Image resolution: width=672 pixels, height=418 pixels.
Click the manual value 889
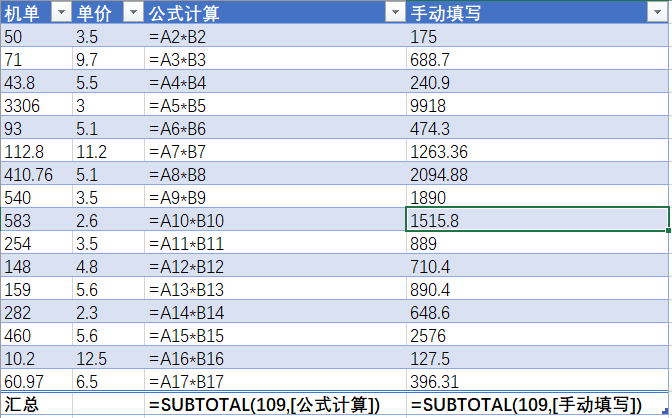click(537, 243)
